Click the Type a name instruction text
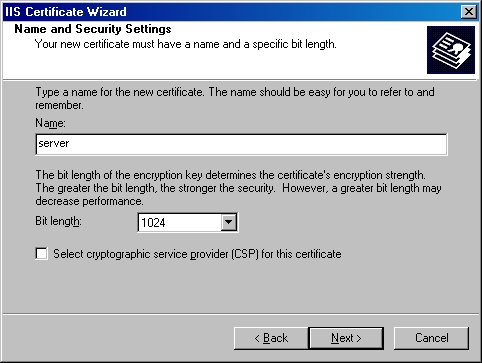The image size is (482, 363). coord(235,98)
